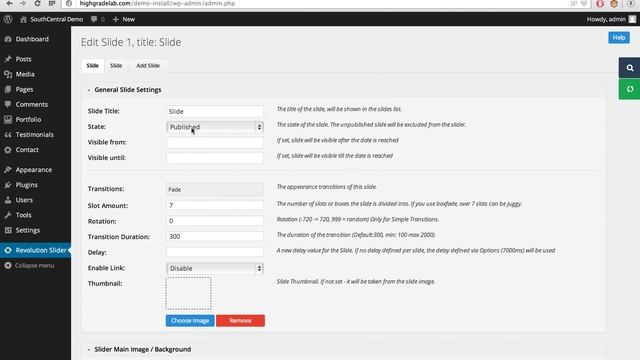
Task: Click the New content plus button
Action: click(124, 19)
